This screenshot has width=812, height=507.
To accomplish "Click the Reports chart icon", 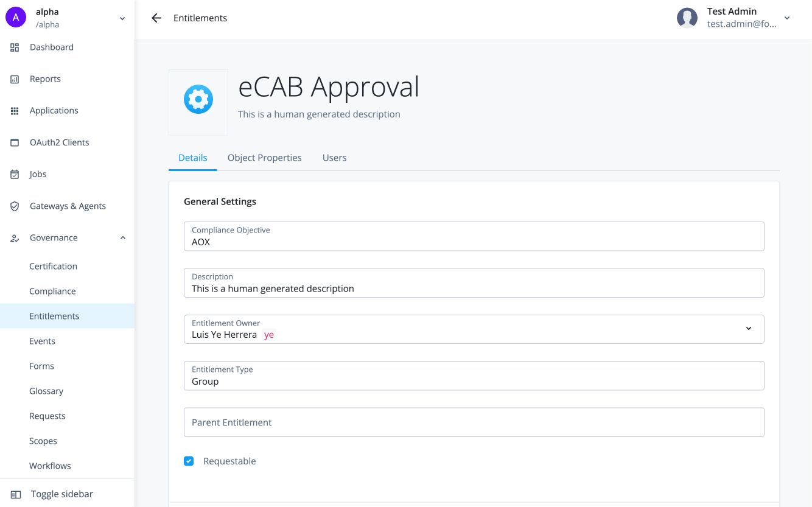I will [x=15, y=79].
